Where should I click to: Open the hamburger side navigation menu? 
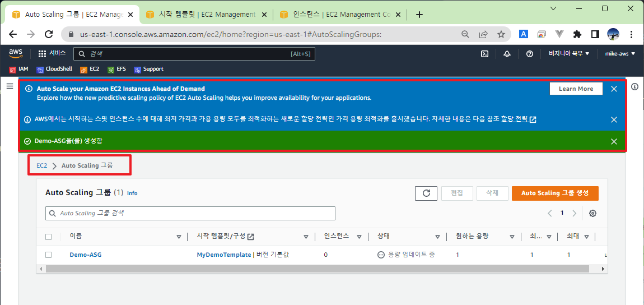click(10, 86)
